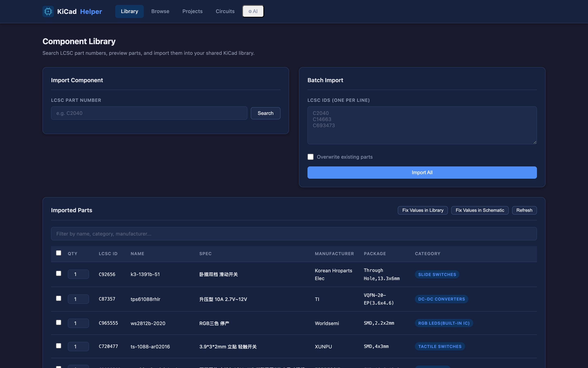The width and height of the screenshot is (588, 368).
Task: Click the CATEGORY column header
Action: tap(427, 254)
